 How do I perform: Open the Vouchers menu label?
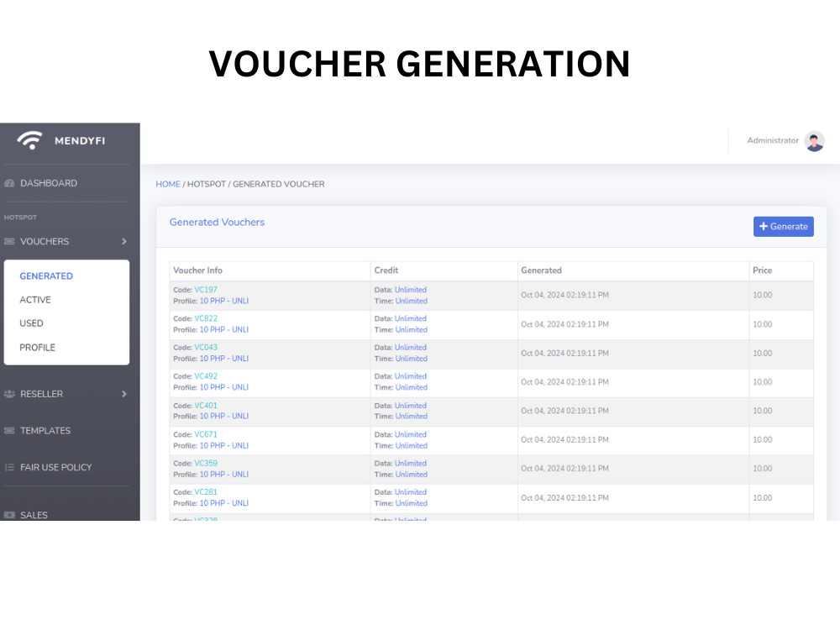[x=45, y=242]
